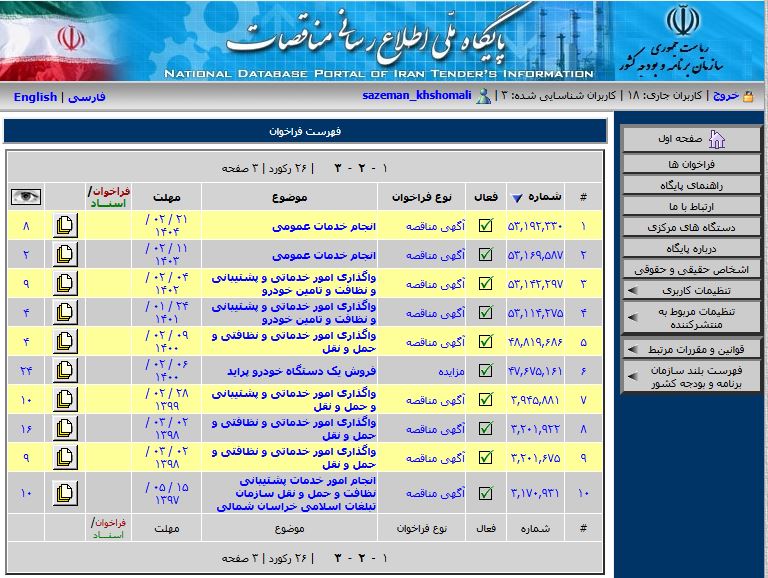Screen dimensions: 768x578
Task: Go to page 3 in the top pagination
Action: pyautogui.click(x=338, y=167)
